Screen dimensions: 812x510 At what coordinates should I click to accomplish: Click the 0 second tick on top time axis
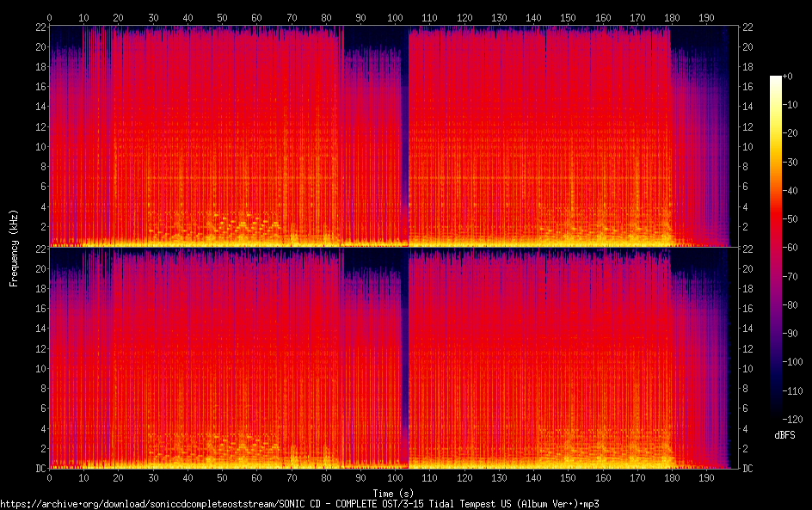point(49,17)
